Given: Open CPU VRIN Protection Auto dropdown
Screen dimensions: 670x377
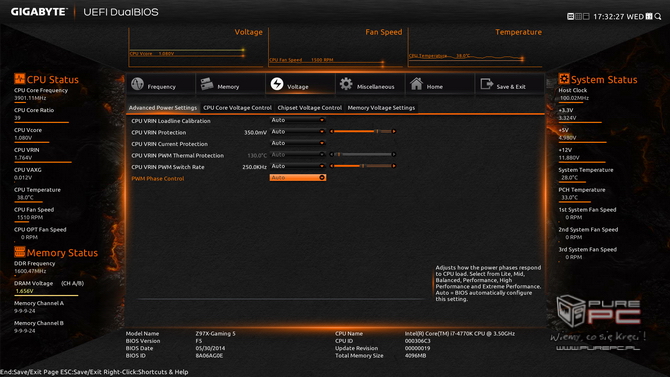Looking at the screenshot, I should pyautogui.click(x=298, y=132).
